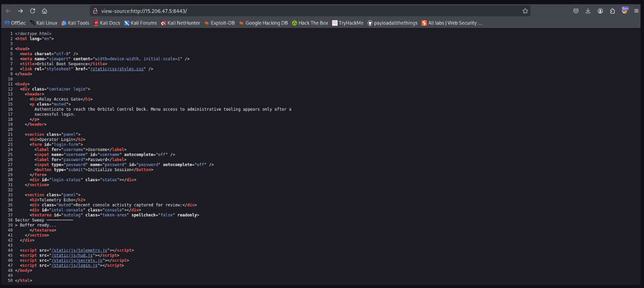Open the extensions puzzle-piece icon
Viewport: 644px width, 288px height.
click(x=612, y=11)
